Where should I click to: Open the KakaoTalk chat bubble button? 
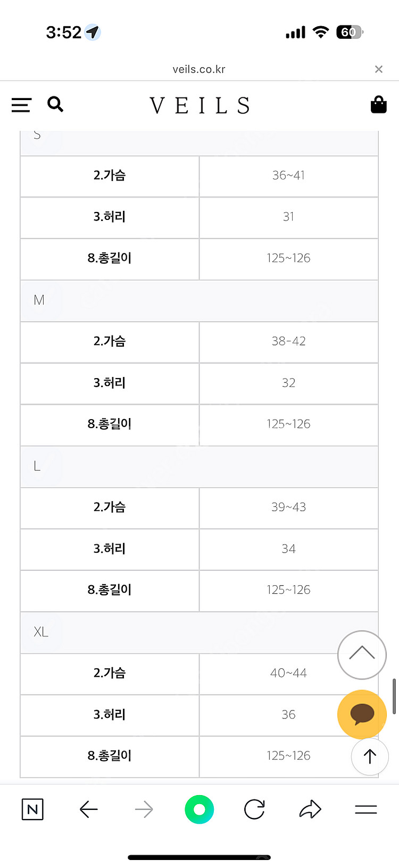click(x=362, y=714)
